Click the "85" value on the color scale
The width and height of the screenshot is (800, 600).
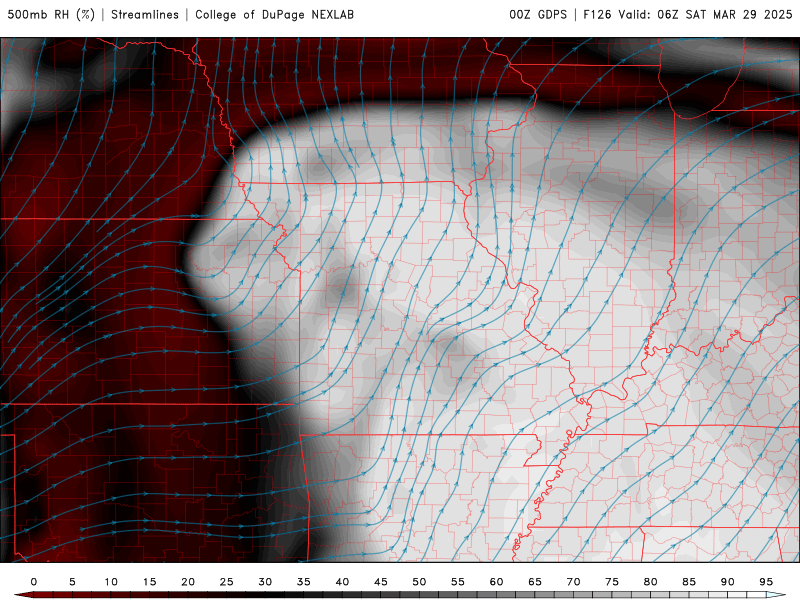tap(689, 582)
